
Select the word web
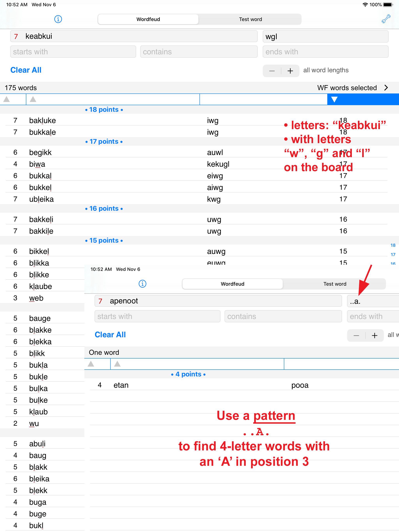(36, 298)
